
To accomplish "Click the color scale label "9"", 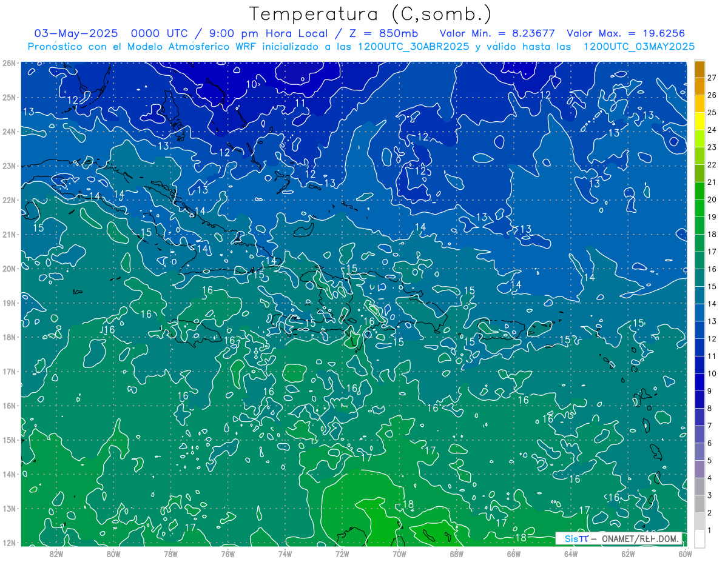I will coord(710,391).
